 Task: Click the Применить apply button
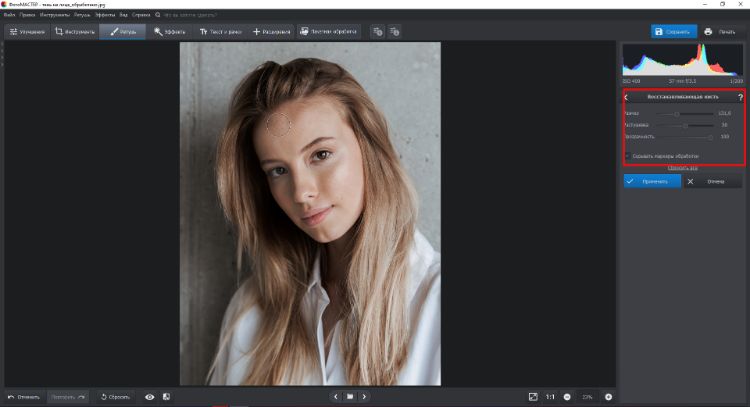point(651,181)
